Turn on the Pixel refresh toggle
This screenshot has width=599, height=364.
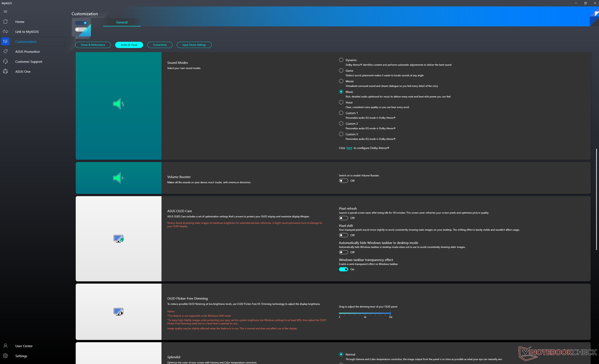coord(343,218)
